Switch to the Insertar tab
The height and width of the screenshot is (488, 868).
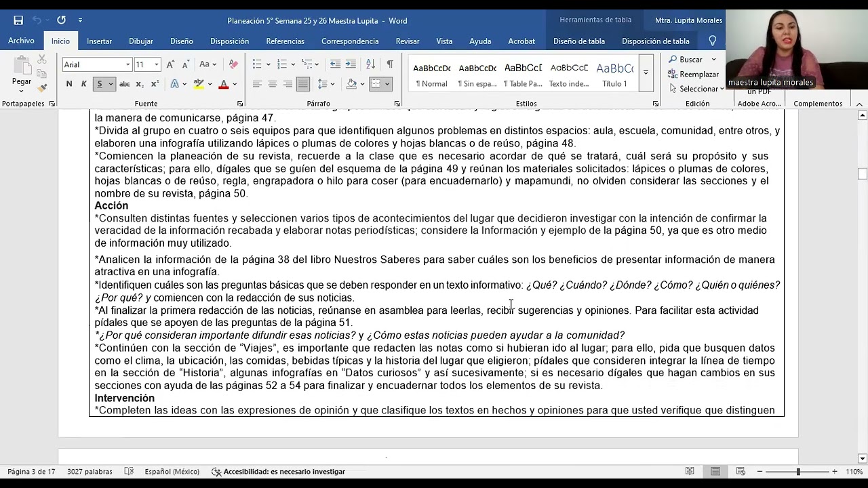tap(99, 41)
